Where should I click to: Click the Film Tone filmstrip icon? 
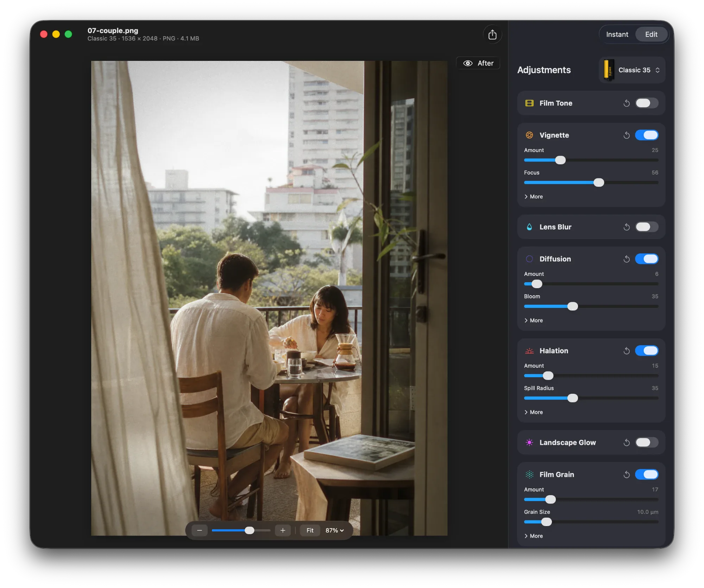529,103
